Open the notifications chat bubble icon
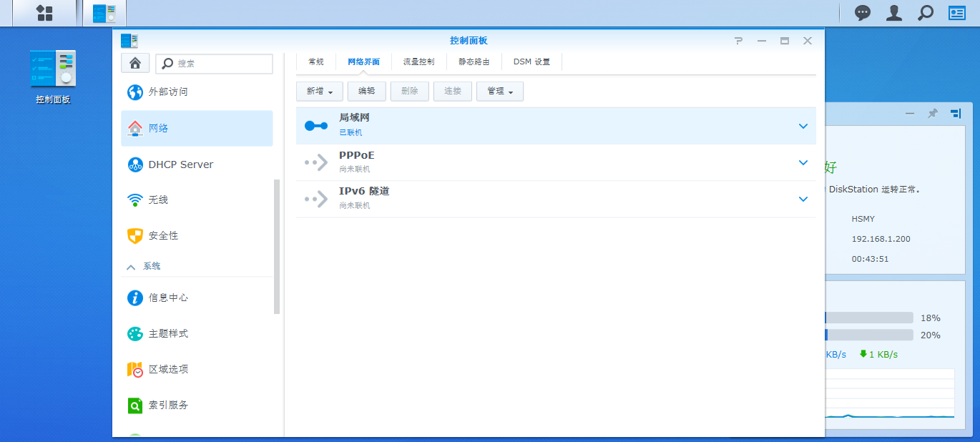The height and width of the screenshot is (442, 980). coord(863,13)
